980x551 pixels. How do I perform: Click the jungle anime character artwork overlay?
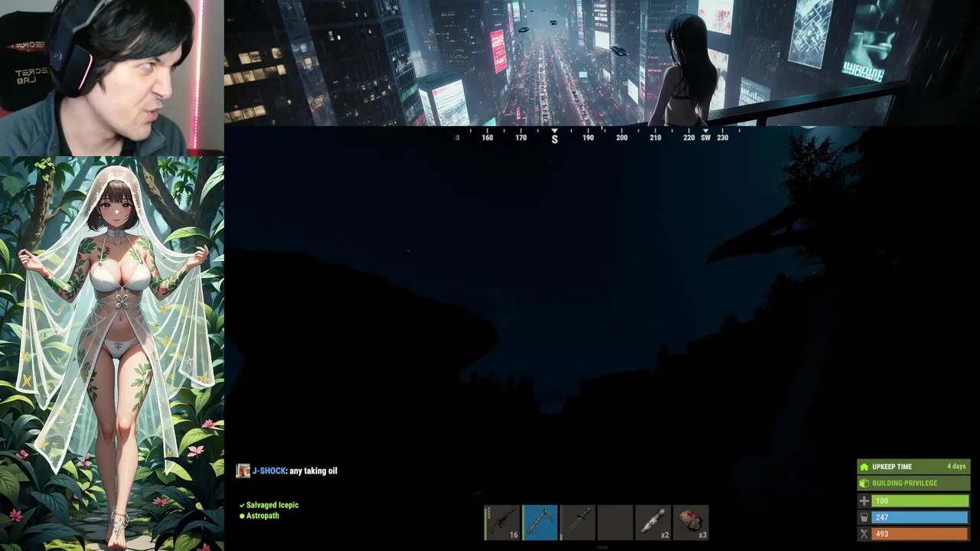click(x=112, y=354)
